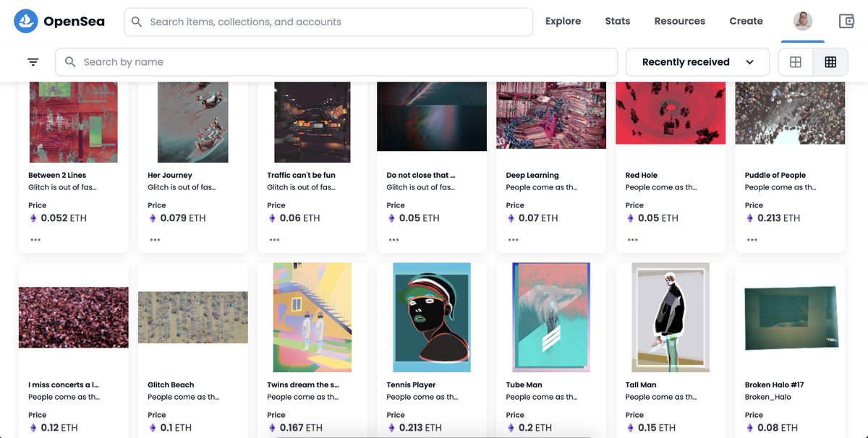This screenshot has width=868, height=438.
Task: Open the options menu on Deep Learning card
Action: pyautogui.click(x=513, y=239)
